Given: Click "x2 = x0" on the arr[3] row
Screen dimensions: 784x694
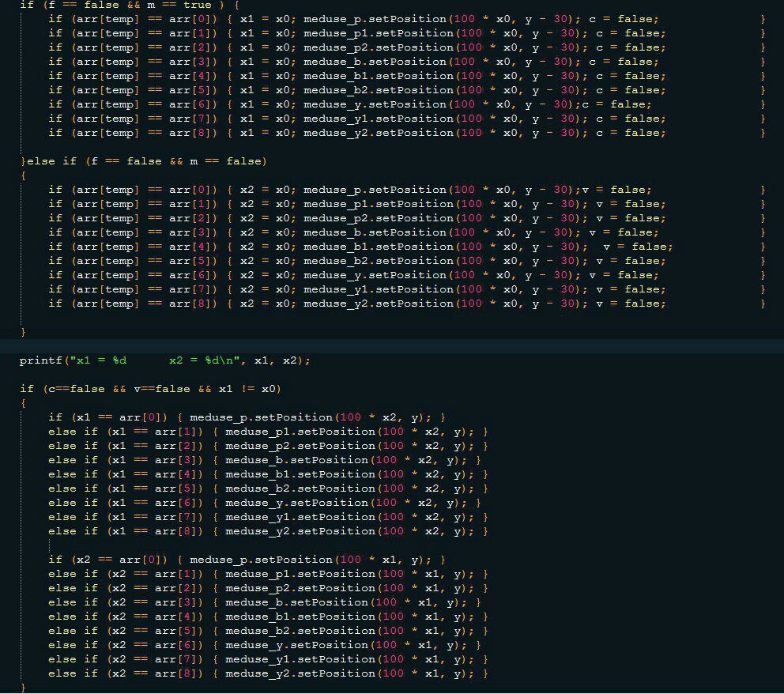Looking at the screenshot, I should point(265,232).
